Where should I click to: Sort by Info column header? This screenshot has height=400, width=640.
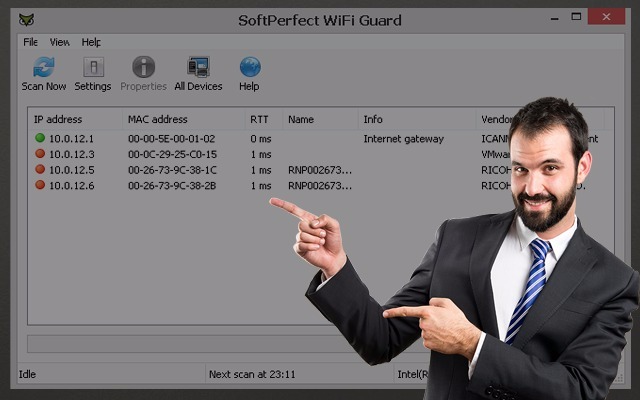click(x=373, y=119)
